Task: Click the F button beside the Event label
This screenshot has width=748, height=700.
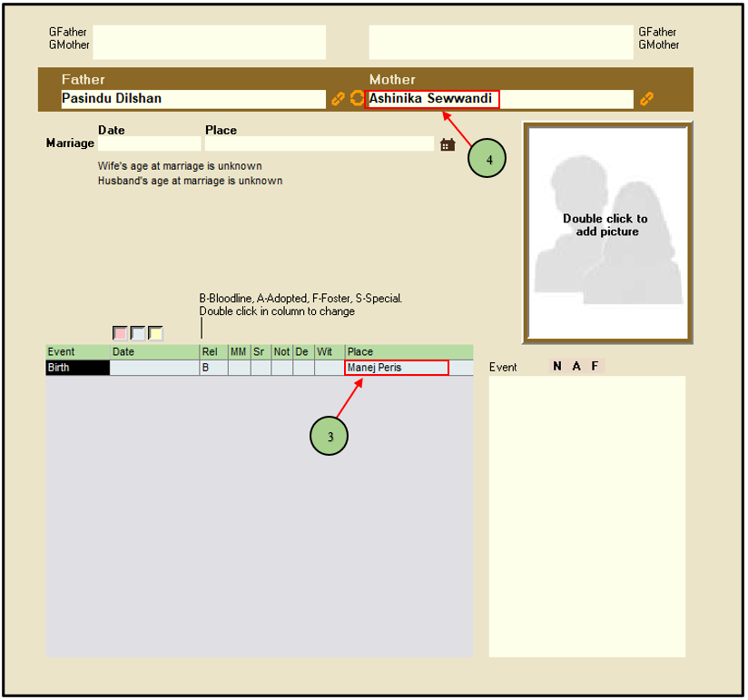Action: click(x=595, y=367)
